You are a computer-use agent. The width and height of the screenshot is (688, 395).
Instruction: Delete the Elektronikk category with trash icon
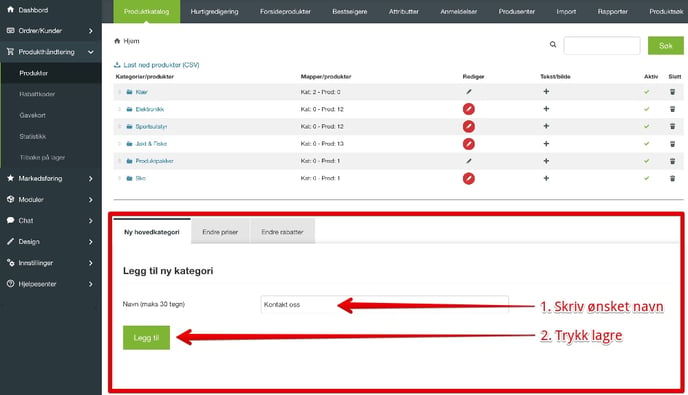click(x=672, y=109)
